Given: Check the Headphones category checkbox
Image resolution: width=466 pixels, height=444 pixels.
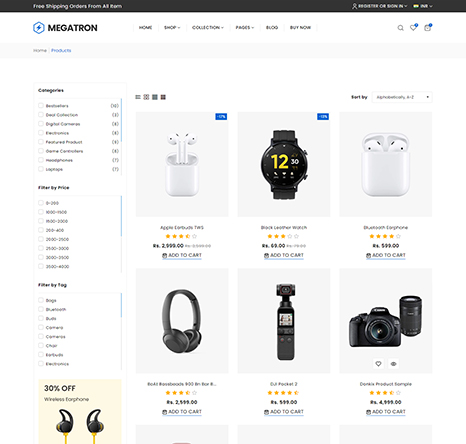Looking at the screenshot, I should (41, 160).
